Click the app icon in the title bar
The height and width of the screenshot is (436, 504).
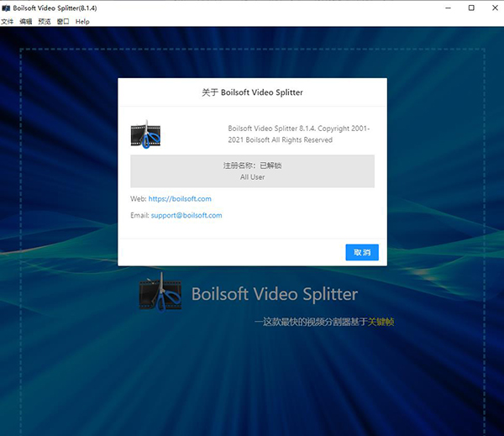tap(6, 8)
